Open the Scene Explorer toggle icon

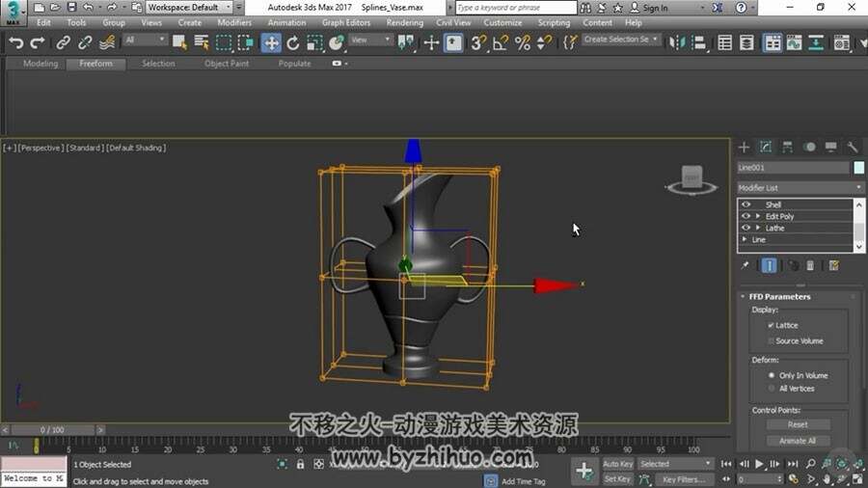click(724, 43)
